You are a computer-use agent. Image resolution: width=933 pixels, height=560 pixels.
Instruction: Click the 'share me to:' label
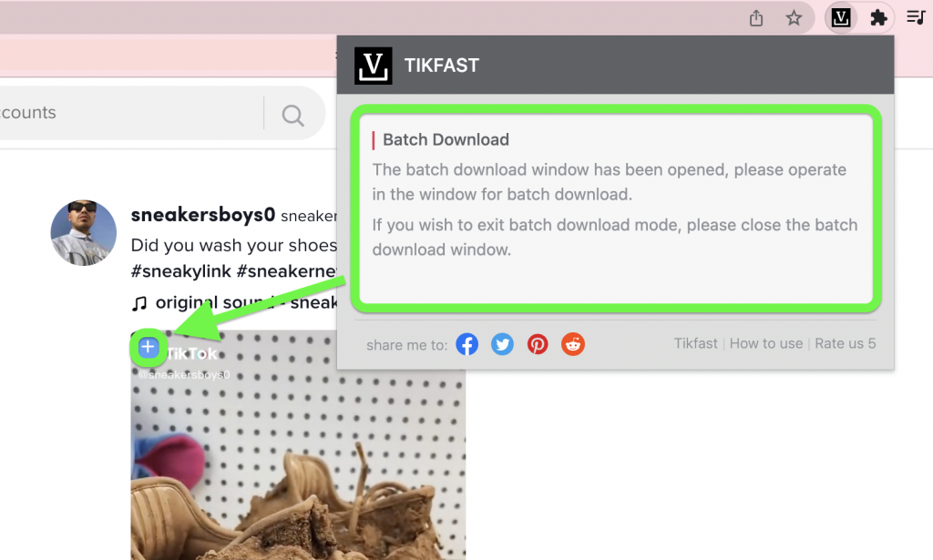click(x=406, y=345)
